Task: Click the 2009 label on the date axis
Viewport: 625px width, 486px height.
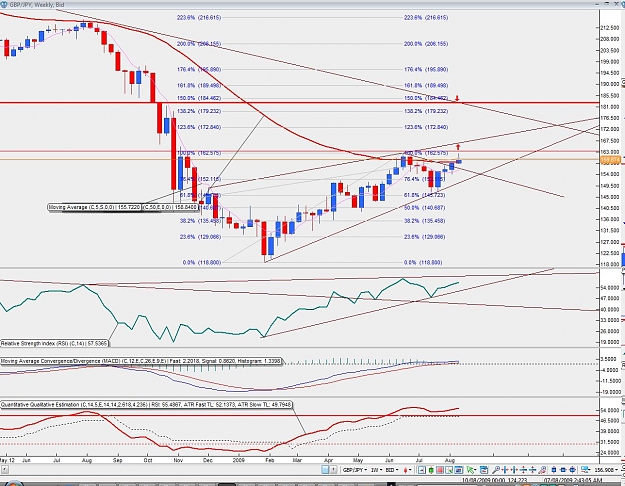Action: pyautogui.click(x=238, y=460)
